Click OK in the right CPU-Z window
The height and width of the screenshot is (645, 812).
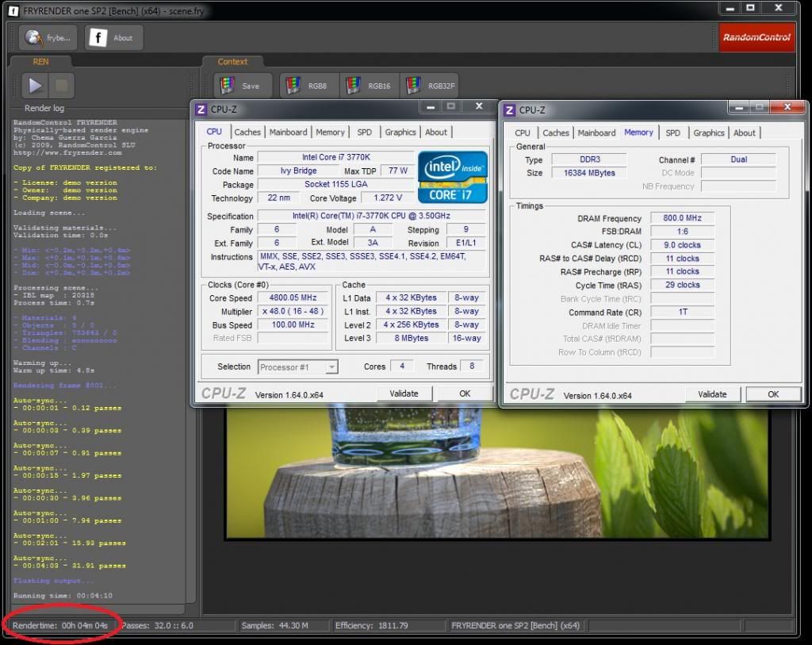[772, 394]
